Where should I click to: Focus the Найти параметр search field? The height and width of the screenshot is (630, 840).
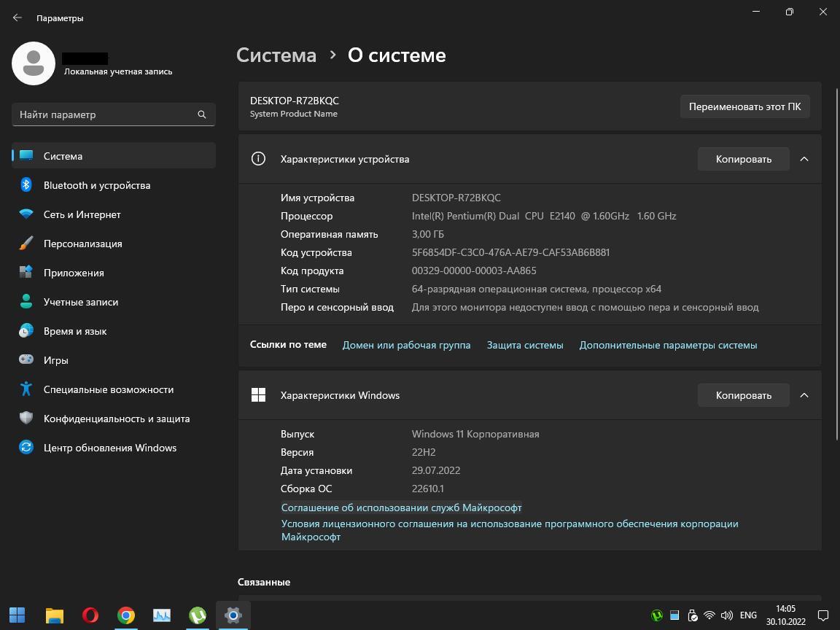coord(114,114)
